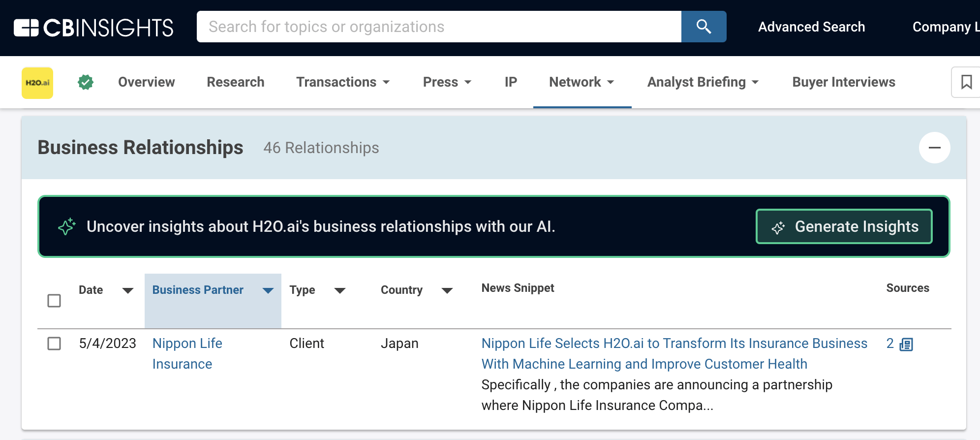Open the Country column filter dropdown
The height and width of the screenshot is (440, 980).
pos(447,290)
